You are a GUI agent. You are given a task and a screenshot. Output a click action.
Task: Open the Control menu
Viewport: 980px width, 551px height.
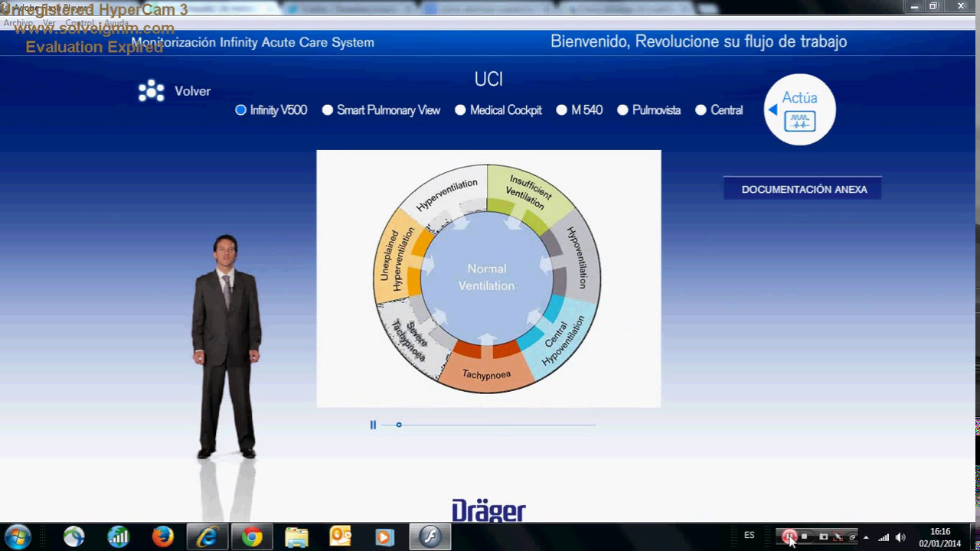80,23
